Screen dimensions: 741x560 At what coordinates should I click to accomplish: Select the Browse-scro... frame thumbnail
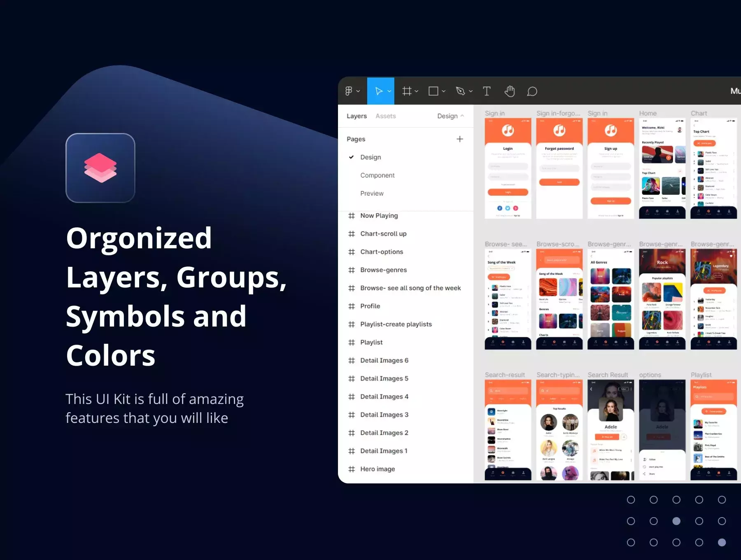point(559,299)
